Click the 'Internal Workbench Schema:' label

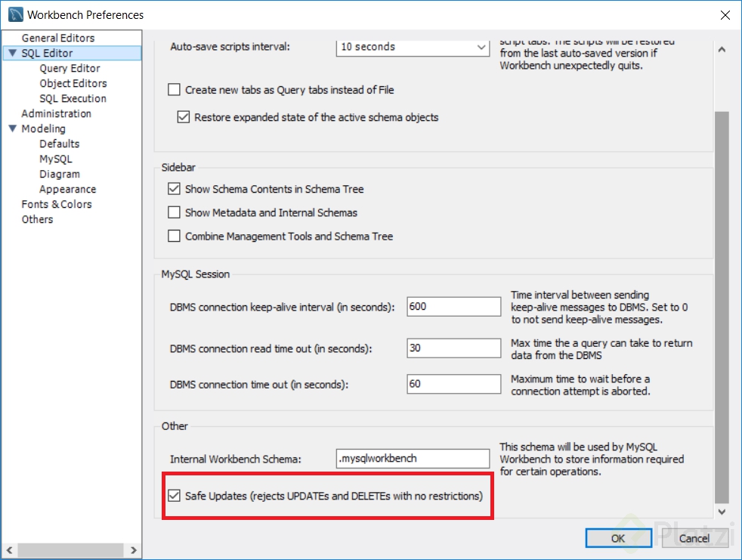pos(236,459)
